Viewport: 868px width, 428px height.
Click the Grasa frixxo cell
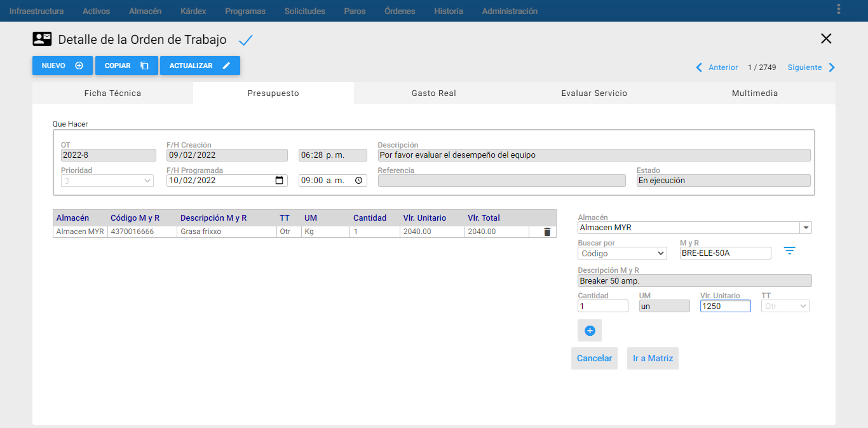tap(226, 232)
